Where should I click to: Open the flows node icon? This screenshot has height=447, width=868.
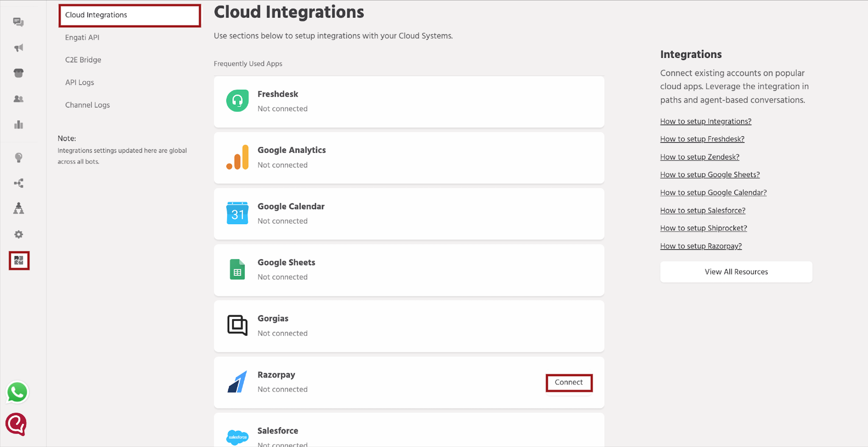(18, 183)
